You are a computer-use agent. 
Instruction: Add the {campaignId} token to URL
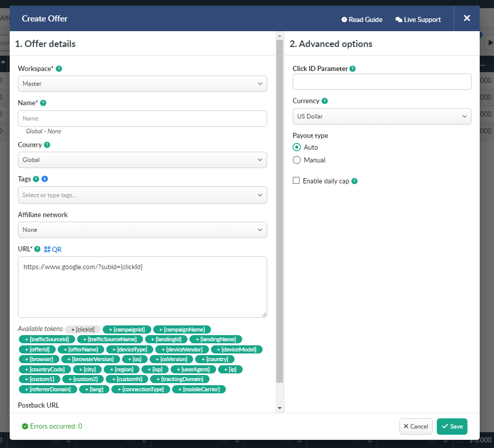click(x=127, y=329)
